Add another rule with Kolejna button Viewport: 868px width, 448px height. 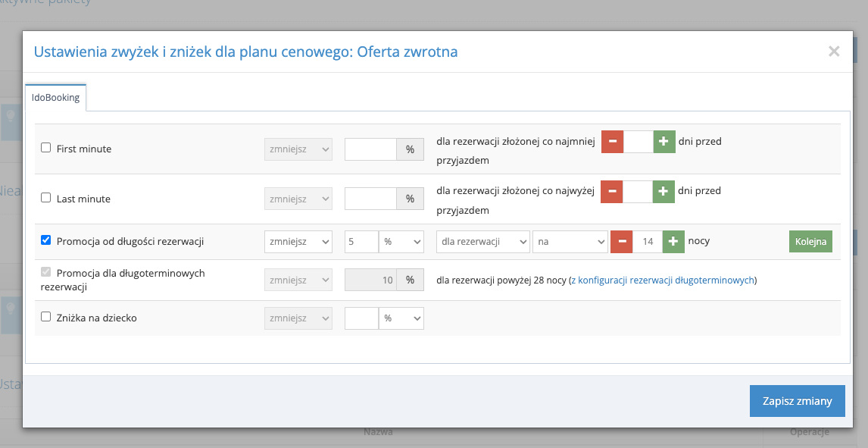coord(810,242)
